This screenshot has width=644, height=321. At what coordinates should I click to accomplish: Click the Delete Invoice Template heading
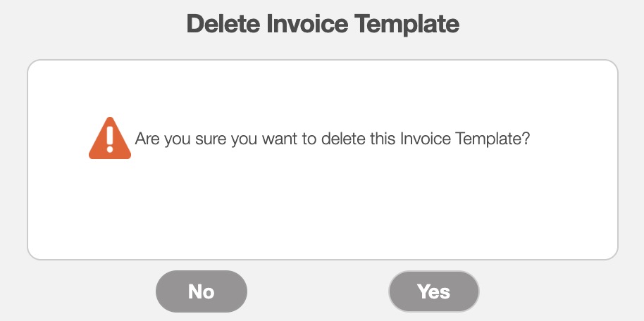323,25
